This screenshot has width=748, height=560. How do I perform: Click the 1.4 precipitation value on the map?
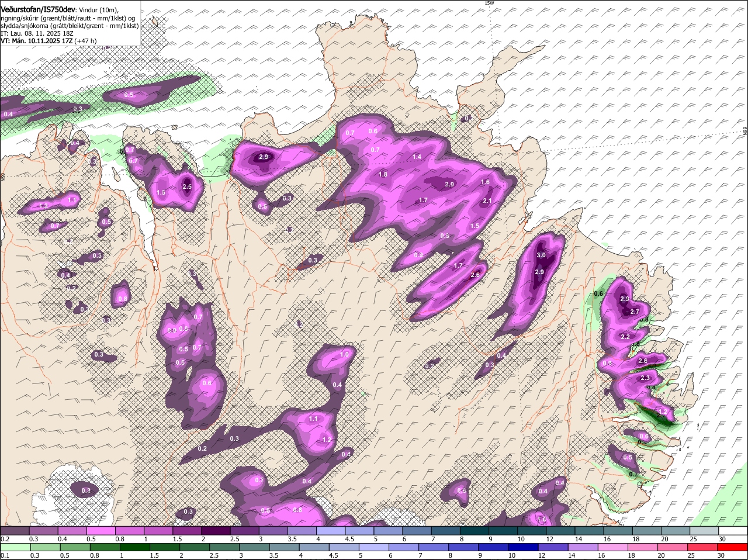[417, 157]
